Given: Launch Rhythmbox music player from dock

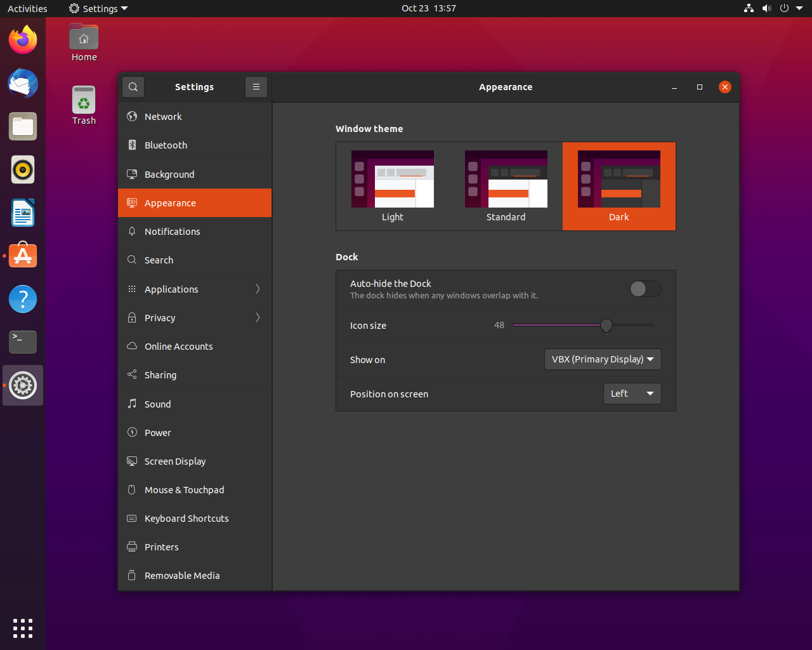Looking at the screenshot, I should tap(23, 169).
